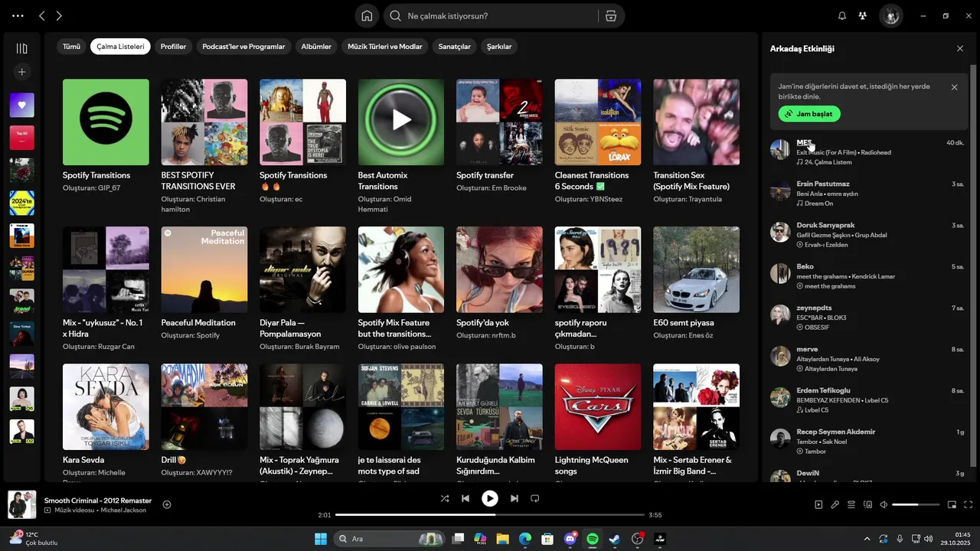This screenshot has width=980, height=551.
Task: Open E60 semt piyasa playlist
Action: (696, 269)
